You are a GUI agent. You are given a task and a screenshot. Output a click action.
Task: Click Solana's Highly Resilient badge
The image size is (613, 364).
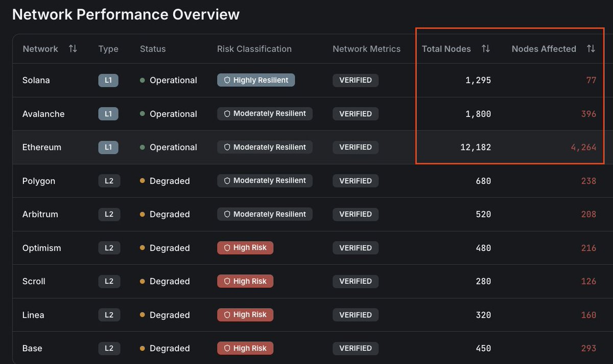click(x=256, y=80)
